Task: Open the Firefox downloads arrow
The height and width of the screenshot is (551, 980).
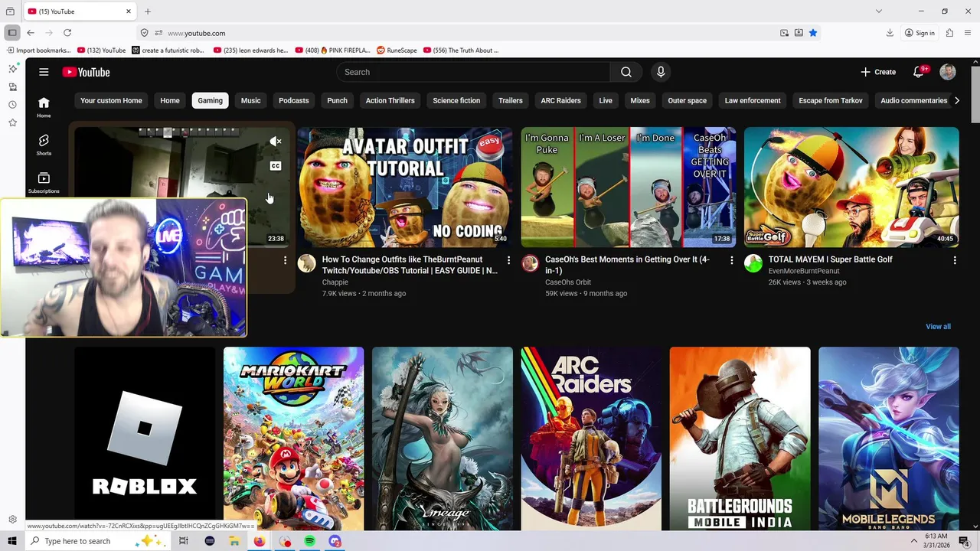Action: tap(890, 33)
